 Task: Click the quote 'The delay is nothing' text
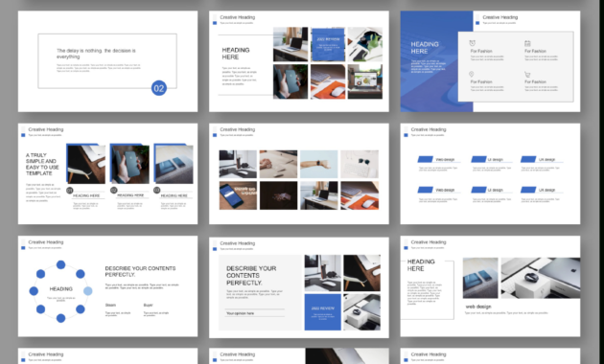[x=96, y=54]
